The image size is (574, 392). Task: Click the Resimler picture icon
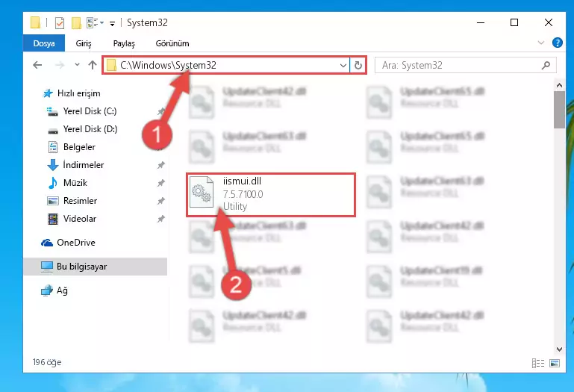pos(53,201)
